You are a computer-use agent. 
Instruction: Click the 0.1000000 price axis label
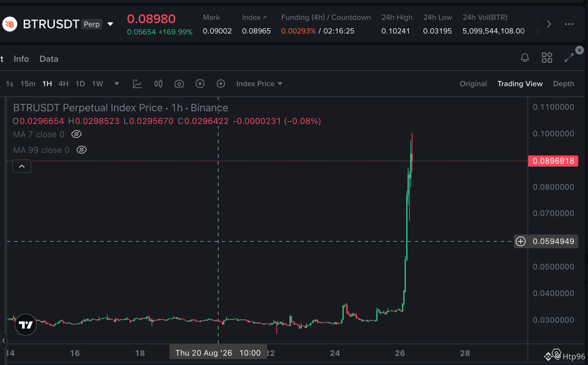pyautogui.click(x=554, y=134)
